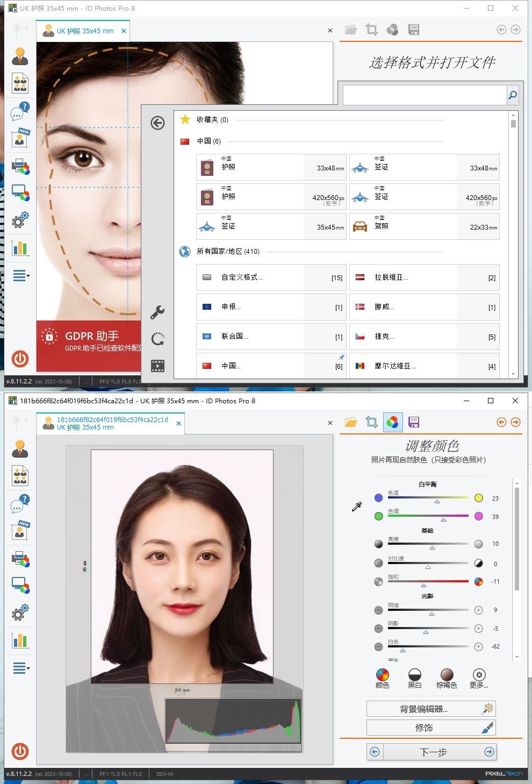Select the white balance eyedropper
The height and width of the screenshot is (784, 532).
coord(356,507)
